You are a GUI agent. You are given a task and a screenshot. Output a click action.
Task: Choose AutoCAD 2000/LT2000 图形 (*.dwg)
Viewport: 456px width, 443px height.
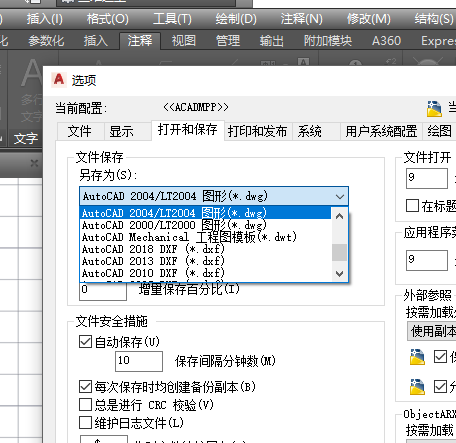[x=205, y=225]
